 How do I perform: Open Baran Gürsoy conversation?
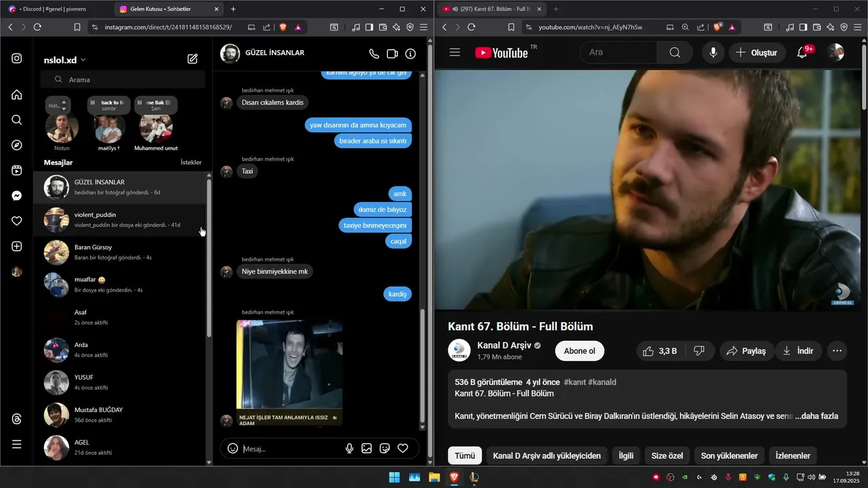coord(120,252)
